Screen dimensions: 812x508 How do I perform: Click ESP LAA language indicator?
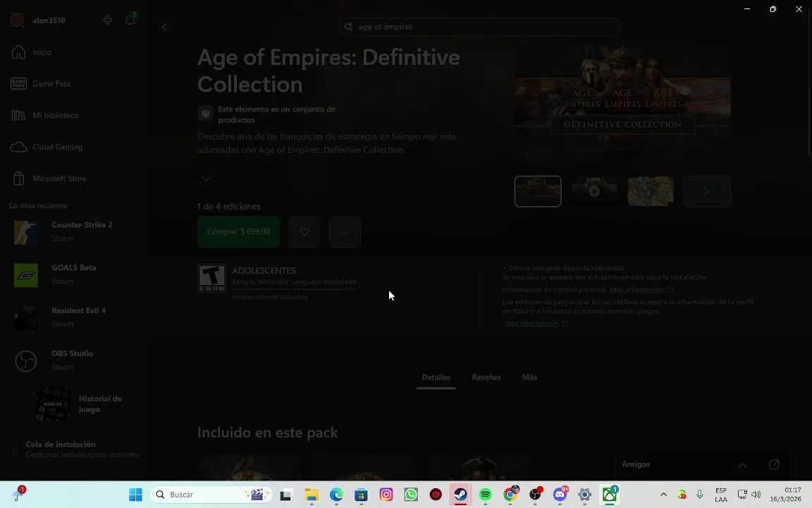coord(721,495)
